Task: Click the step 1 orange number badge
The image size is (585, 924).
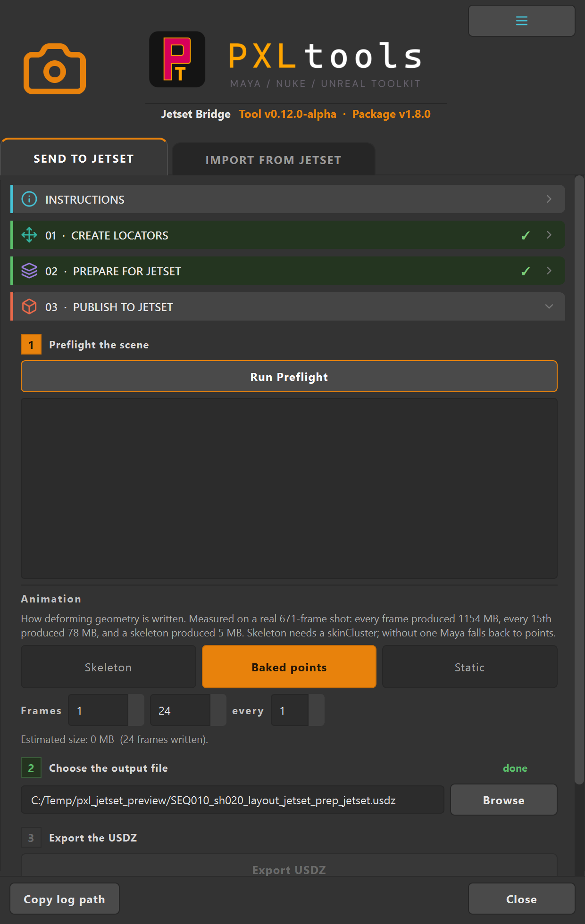Action: point(31,345)
